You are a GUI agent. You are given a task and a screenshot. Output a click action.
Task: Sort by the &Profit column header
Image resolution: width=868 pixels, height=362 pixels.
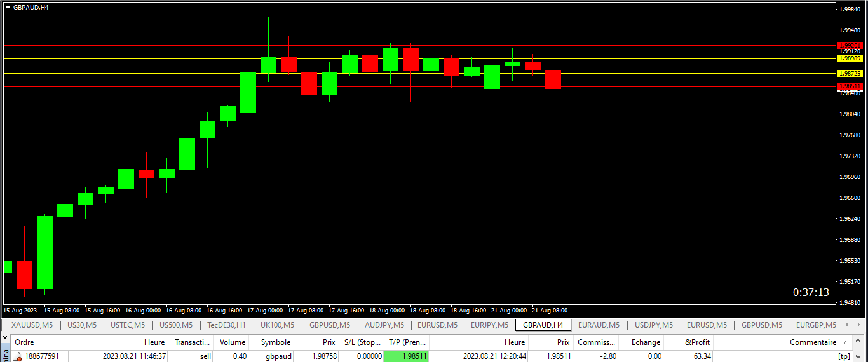point(698,342)
